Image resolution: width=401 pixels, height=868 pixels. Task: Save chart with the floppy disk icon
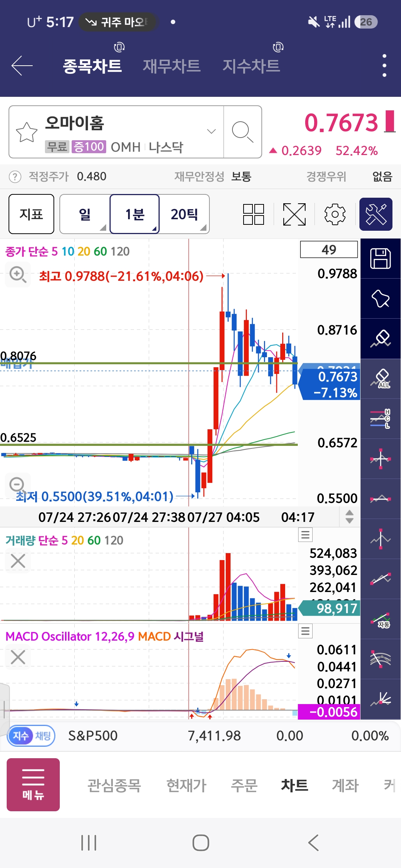(381, 259)
